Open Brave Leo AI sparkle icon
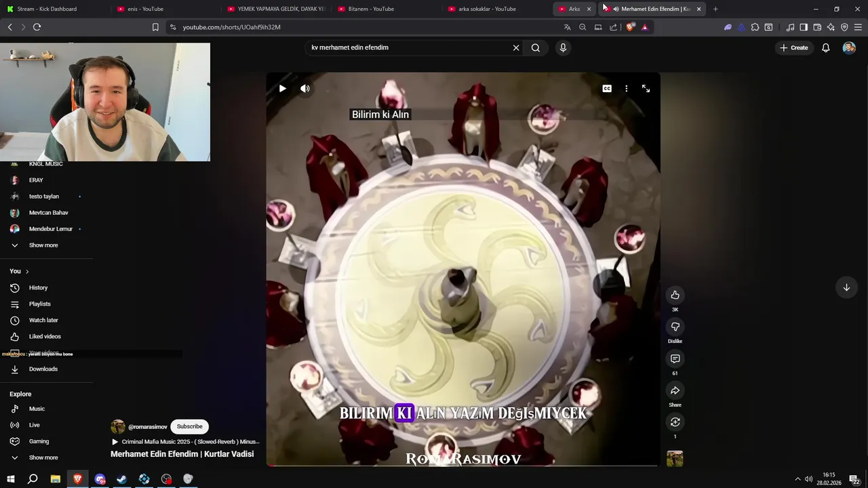Viewport: 868px width, 488px height. pos(831,27)
